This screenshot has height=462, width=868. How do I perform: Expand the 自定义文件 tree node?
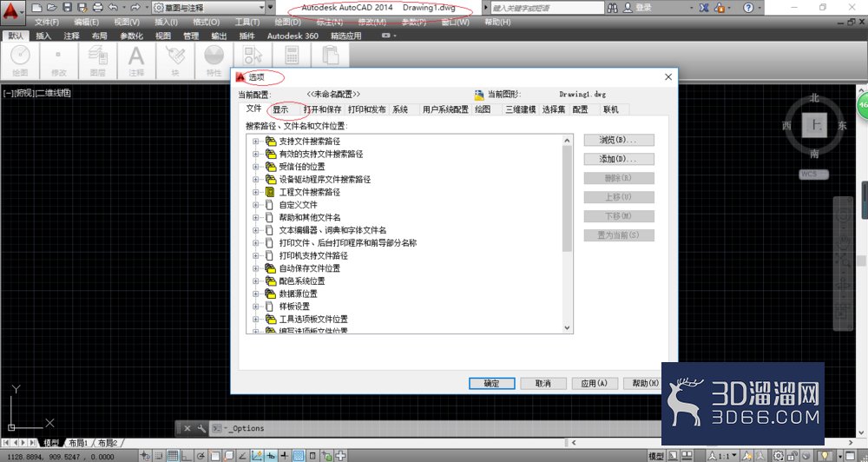pyautogui.click(x=256, y=205)
